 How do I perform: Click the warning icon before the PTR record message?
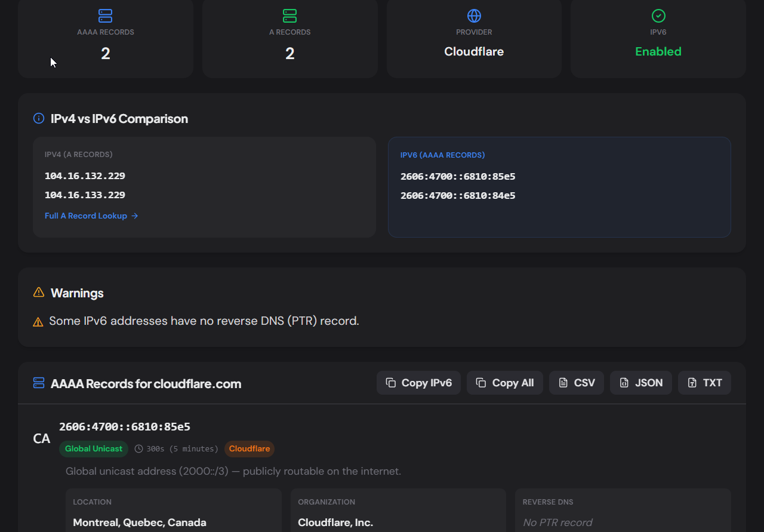coord(38,322)
